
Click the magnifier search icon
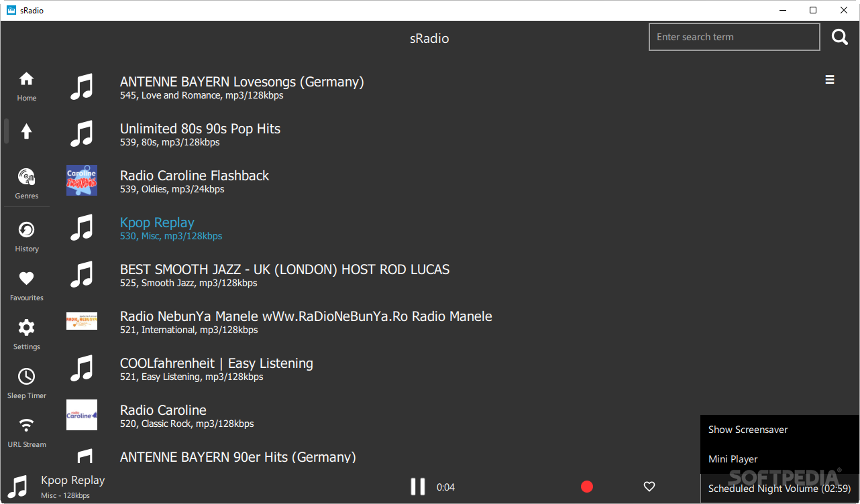coord(840,38)
